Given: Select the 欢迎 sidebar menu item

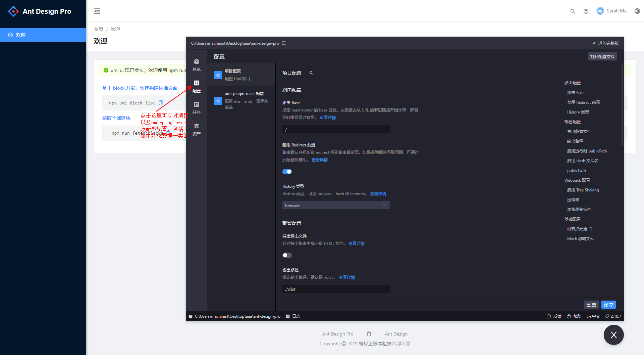Looking at the screenshot, I should [x=43, y=35].
